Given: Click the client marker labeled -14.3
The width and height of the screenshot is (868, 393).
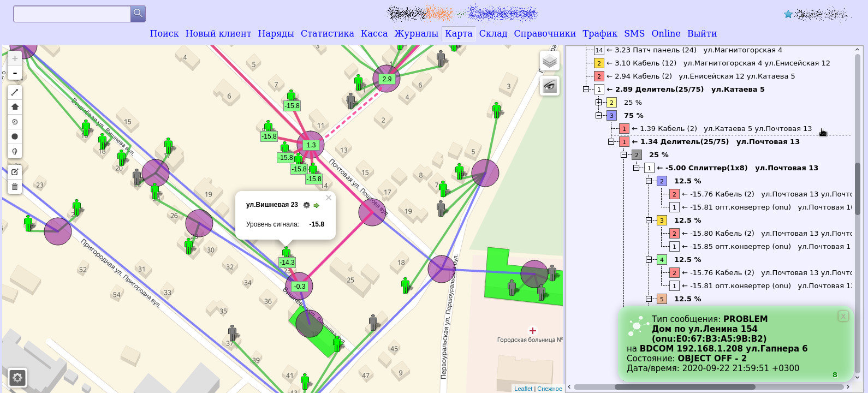Looking at the screenshot, I should point(287,257).
